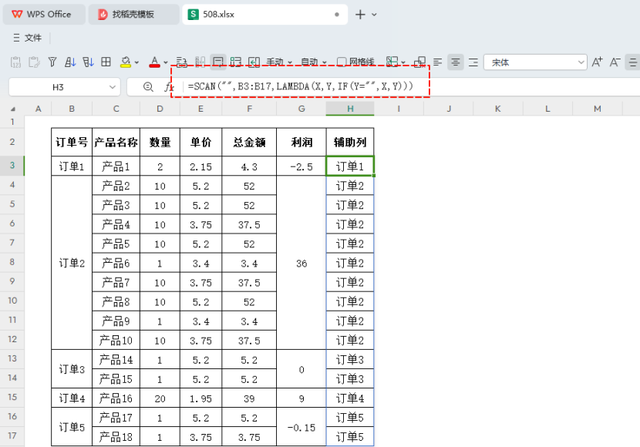
Task: Open fill color dropdown arrow
Action: [137, 62]
